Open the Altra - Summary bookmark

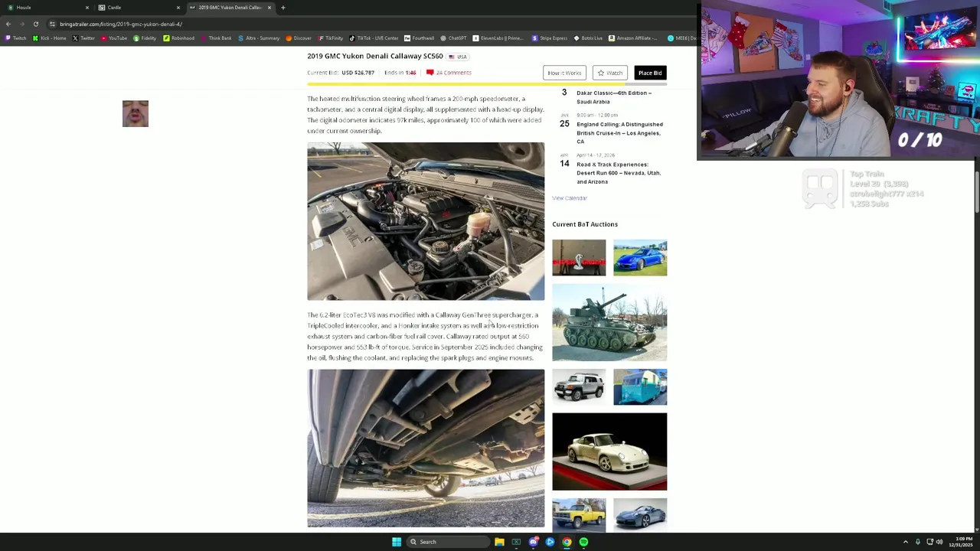coord(259,38)
